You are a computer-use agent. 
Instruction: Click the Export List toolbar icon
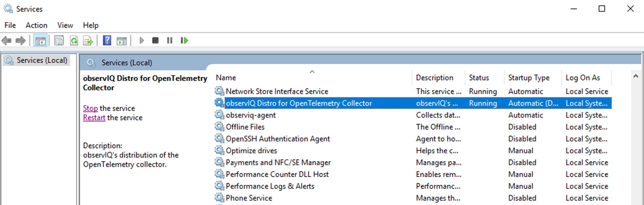pyautogui.click(x=88, y=41)
